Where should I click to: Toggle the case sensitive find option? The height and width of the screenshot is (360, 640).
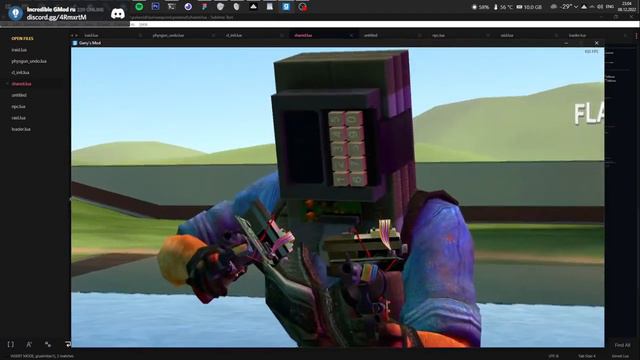click(x=29, y=344)
